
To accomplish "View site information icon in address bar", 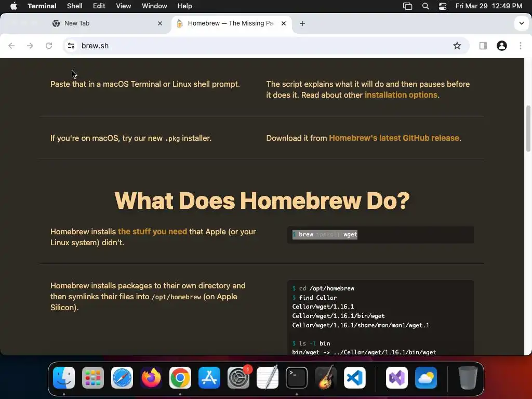I will [x=71, y=46].
